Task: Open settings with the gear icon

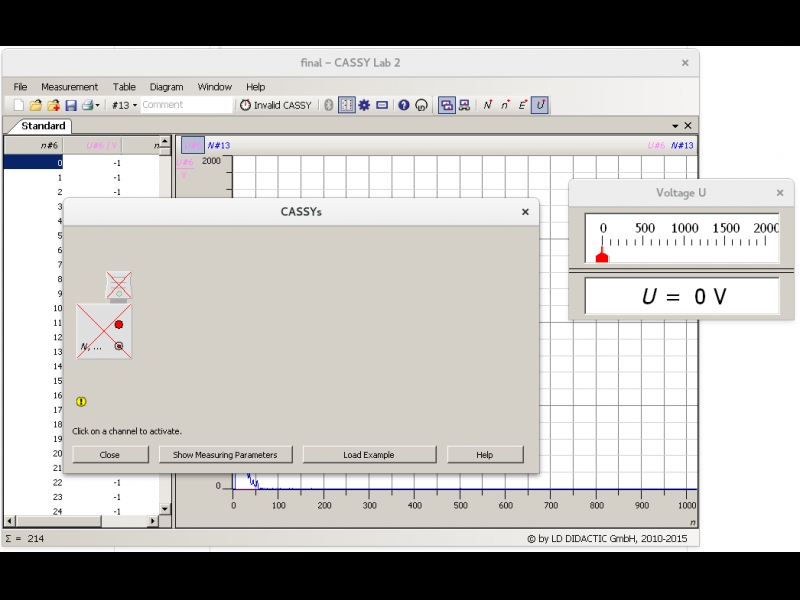Action: 364,105
